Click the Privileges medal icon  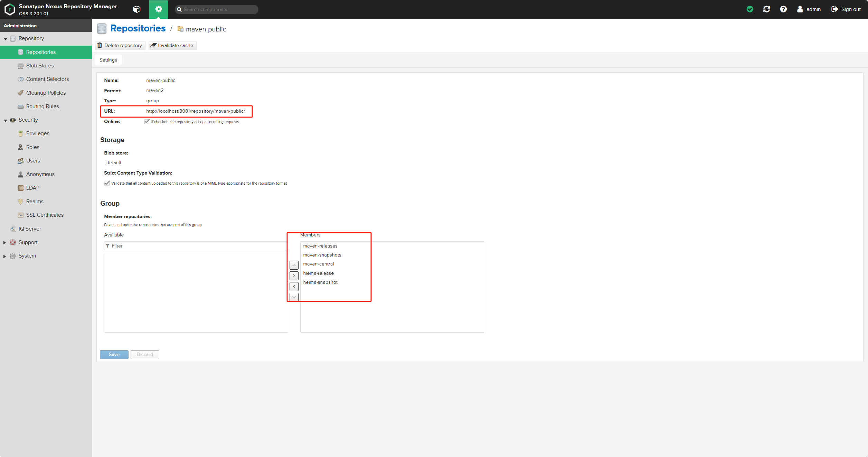click(x=21, y=133)
